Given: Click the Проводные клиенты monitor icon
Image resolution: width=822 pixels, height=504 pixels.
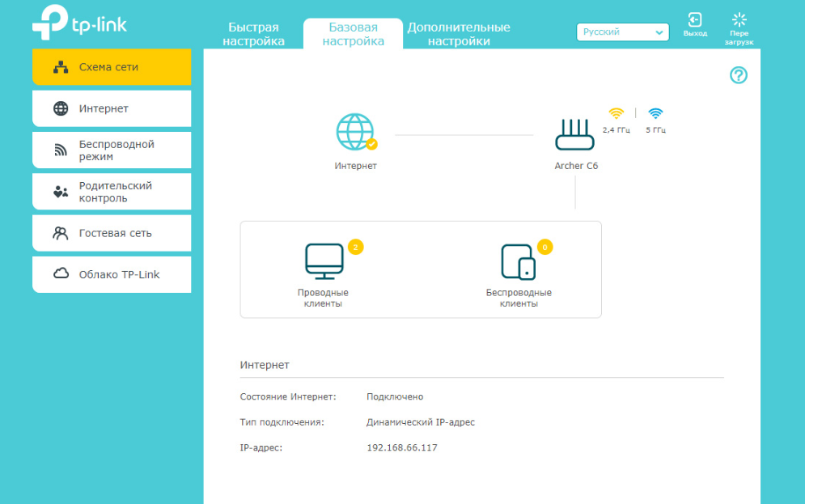Looking at the screenshot, I should point(324,261).
